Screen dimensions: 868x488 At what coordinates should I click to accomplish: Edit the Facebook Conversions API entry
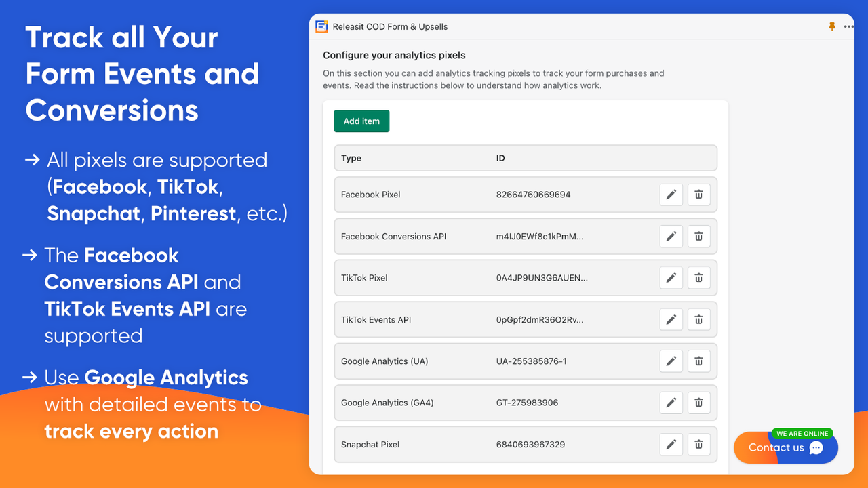[x=671, y=237]
